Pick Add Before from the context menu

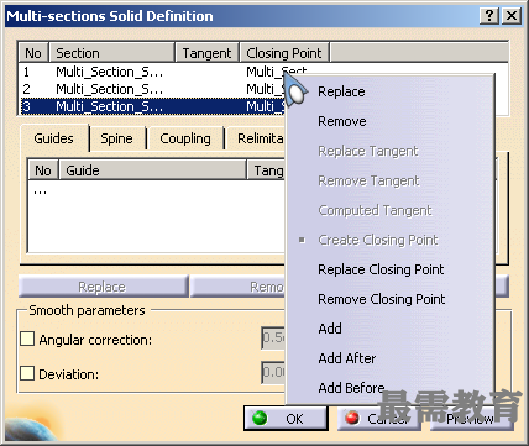click(x=351, y=388)
